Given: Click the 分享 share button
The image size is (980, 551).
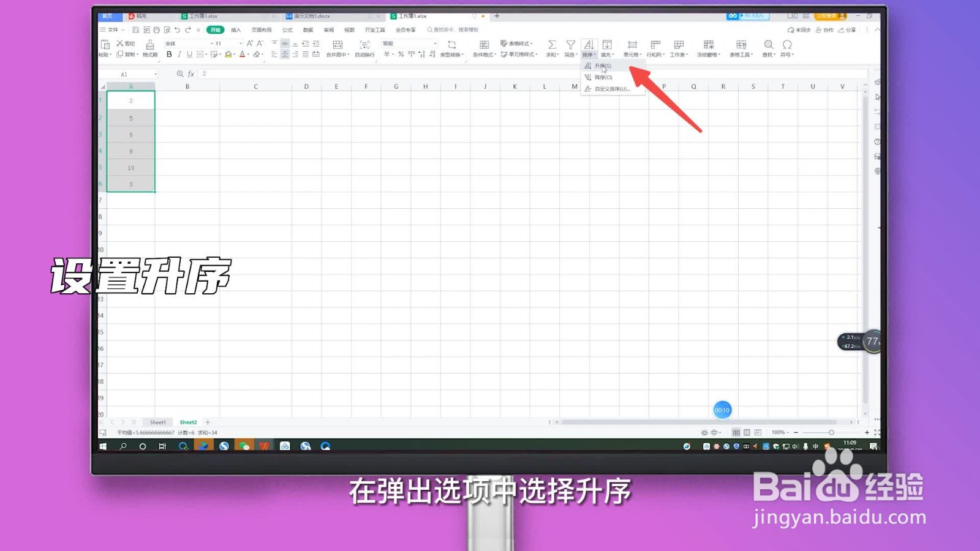Looking at the screenshot, I should tap(847, 29).
